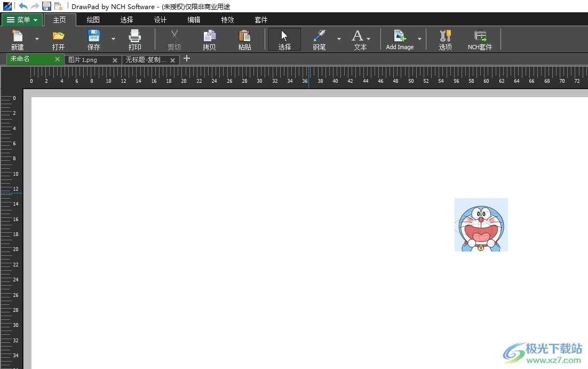Image resolution: width=588 pixels, height=369 pixels.
Task: Open the NCH套件 toolbox icon
Action: tap(480, 36)
